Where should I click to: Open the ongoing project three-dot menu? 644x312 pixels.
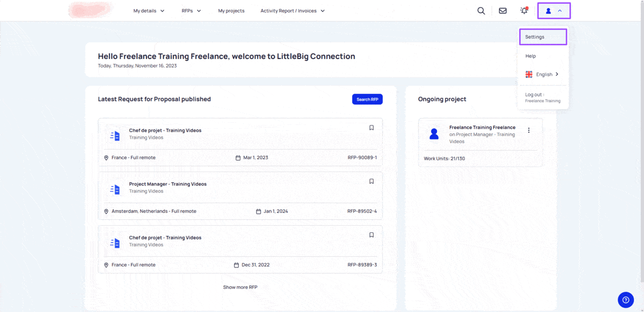click(529, 130)
